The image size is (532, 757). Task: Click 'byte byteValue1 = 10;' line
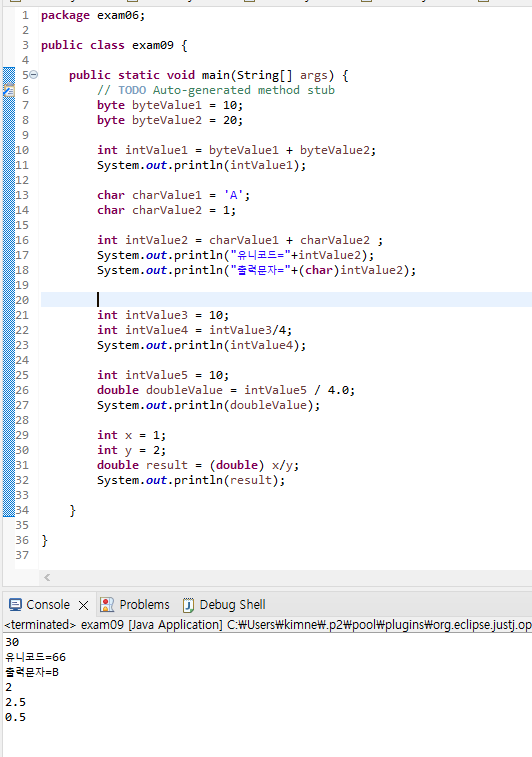[x=170, y=105]
